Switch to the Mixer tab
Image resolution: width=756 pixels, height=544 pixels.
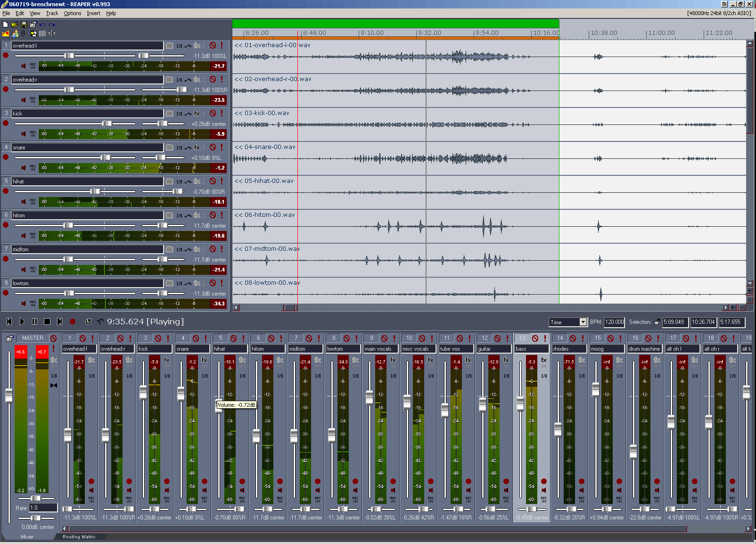pos(27,537)
